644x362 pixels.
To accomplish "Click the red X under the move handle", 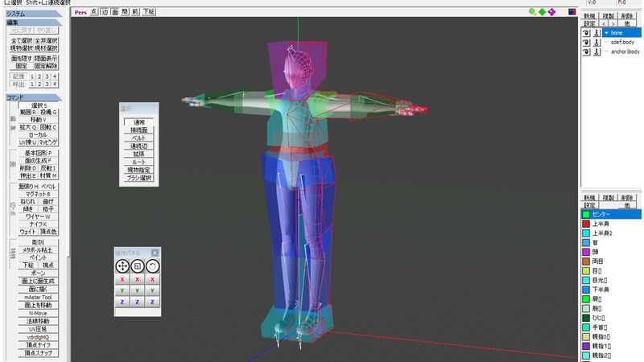I will (122, 279).
